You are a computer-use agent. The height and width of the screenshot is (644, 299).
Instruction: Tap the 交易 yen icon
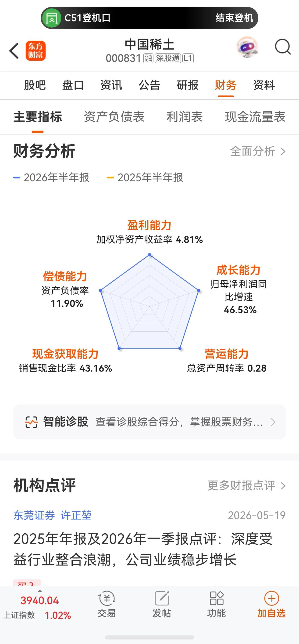pyautogui.click(x=107, y=598)
